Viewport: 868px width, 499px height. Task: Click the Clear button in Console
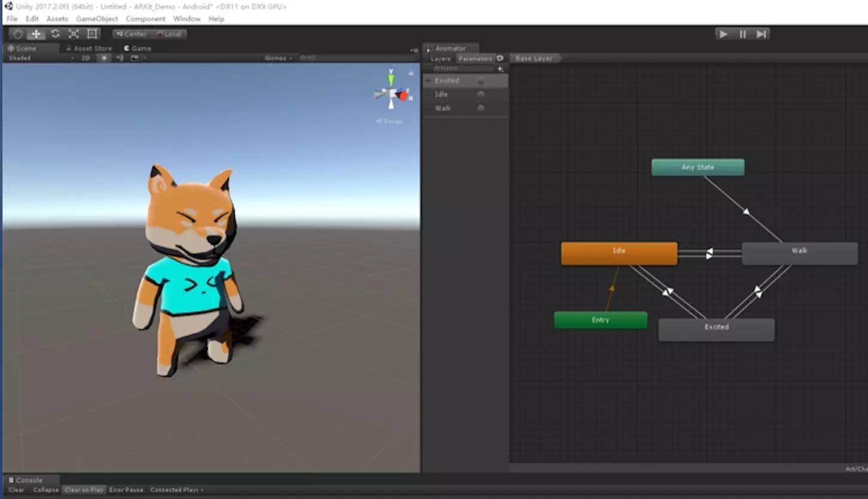click(16, 489)
